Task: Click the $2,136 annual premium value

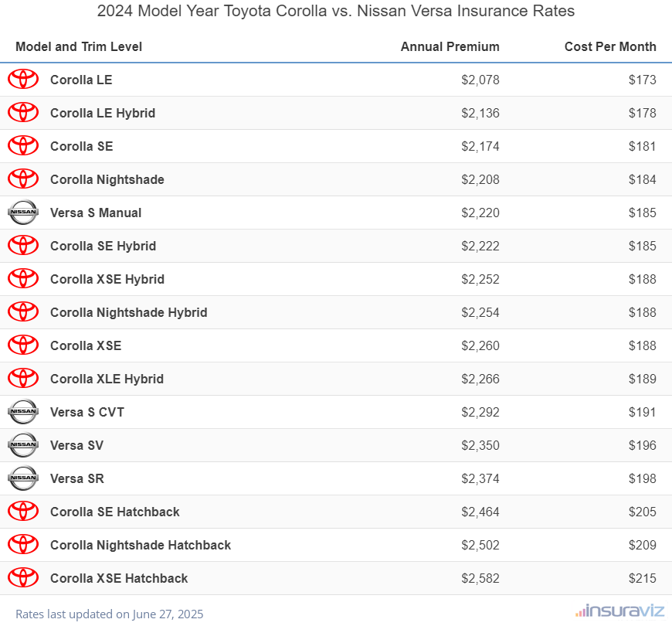Action: (x=480, y=113)
